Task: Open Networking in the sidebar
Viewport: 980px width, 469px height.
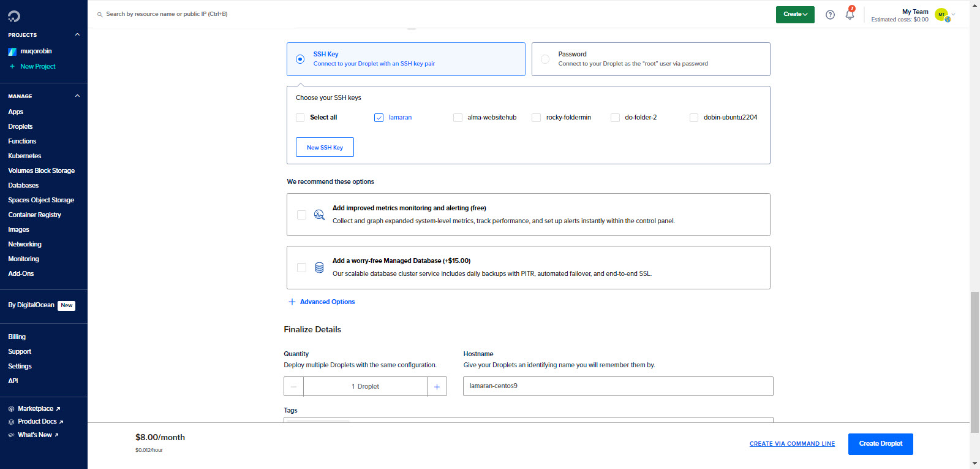Action: (x=24, y=245)
